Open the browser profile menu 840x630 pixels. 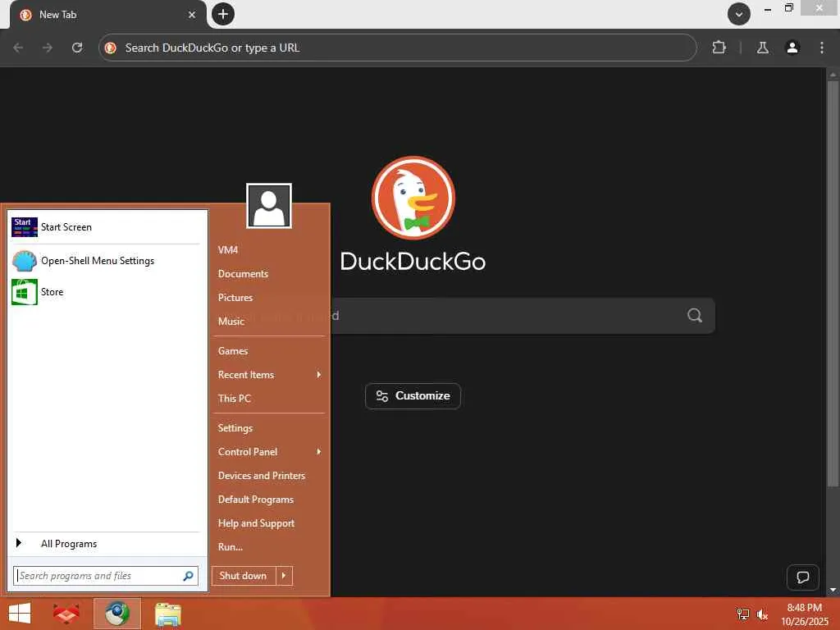792,48
